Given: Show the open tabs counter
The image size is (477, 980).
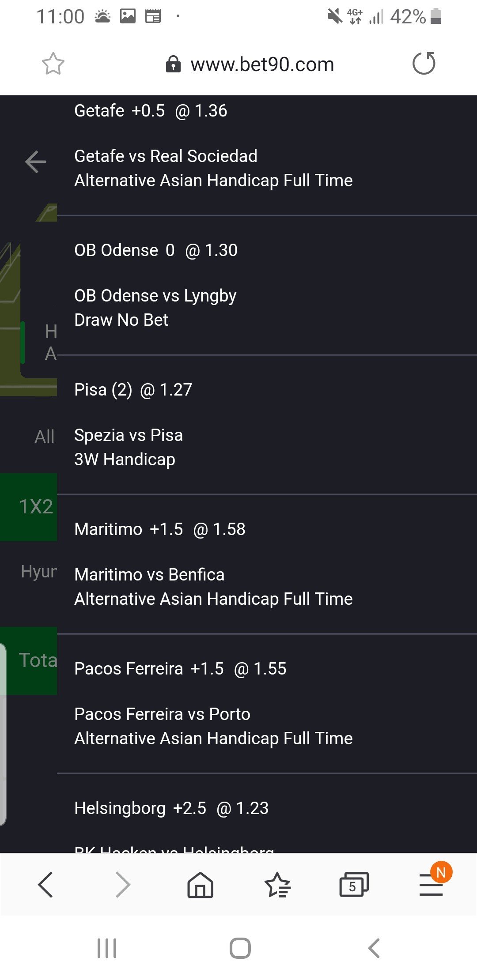Looking at the screenshot, I should pos(354,885).
